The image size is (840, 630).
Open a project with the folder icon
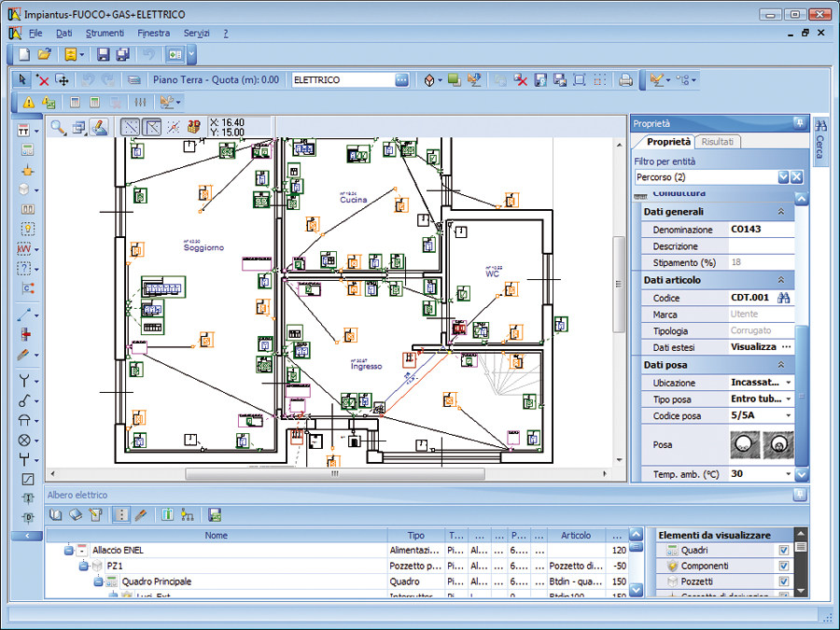[45, 54]
